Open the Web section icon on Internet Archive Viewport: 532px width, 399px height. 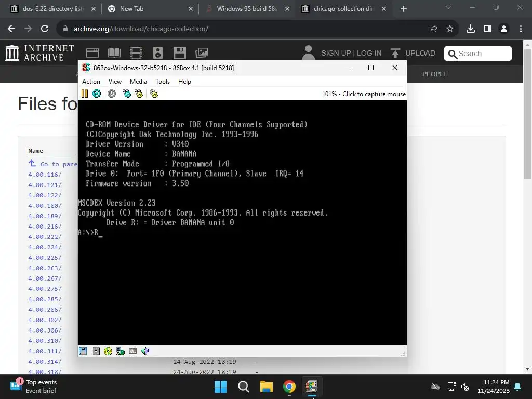pyautogui.click(x=92, y=53)
